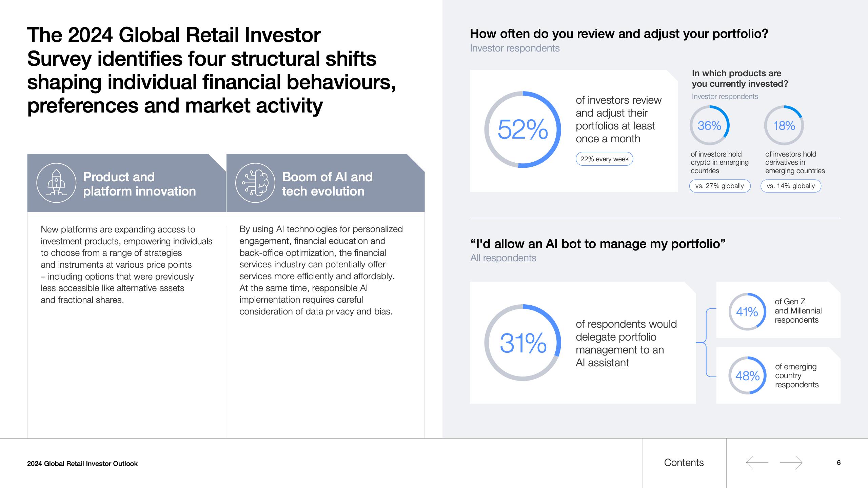Click the AI brain circuit icon
868x488 pixels.
point(255,183)
